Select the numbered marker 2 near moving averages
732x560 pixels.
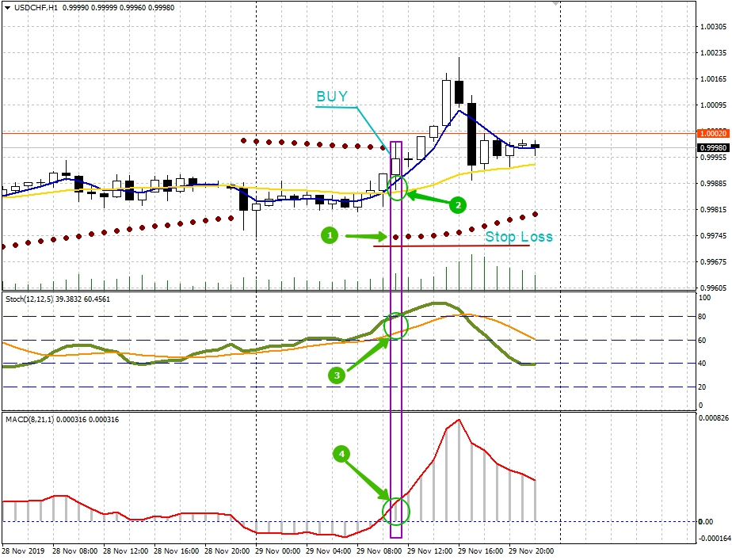[458, 204]
